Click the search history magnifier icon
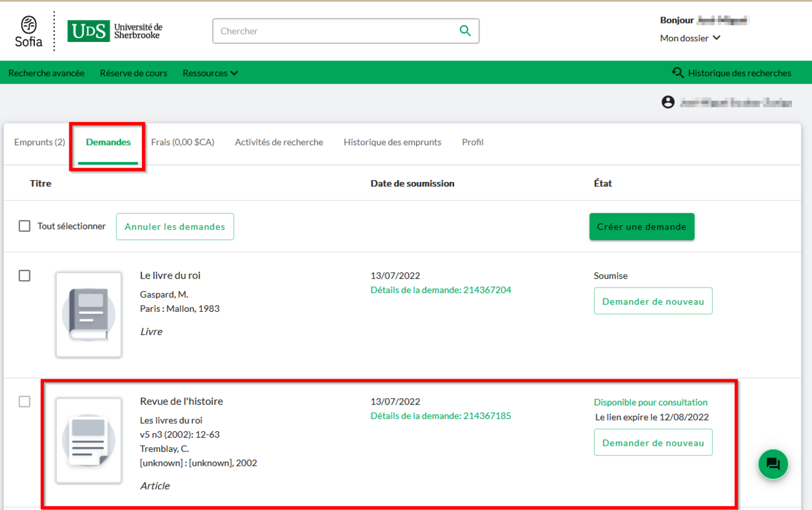Viewport: 812px width, 510px height. [678, 73]
